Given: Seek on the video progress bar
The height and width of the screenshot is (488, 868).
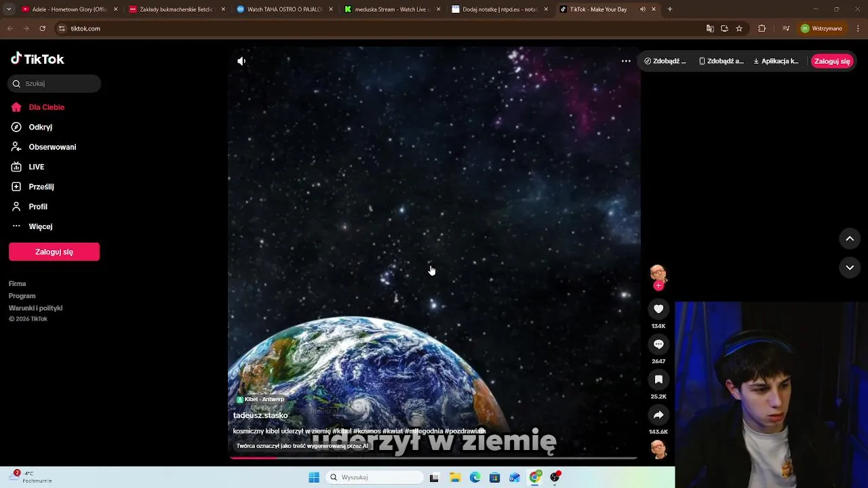Looking at the screenshot, I should pyautogui.click(x=434, y=458).
